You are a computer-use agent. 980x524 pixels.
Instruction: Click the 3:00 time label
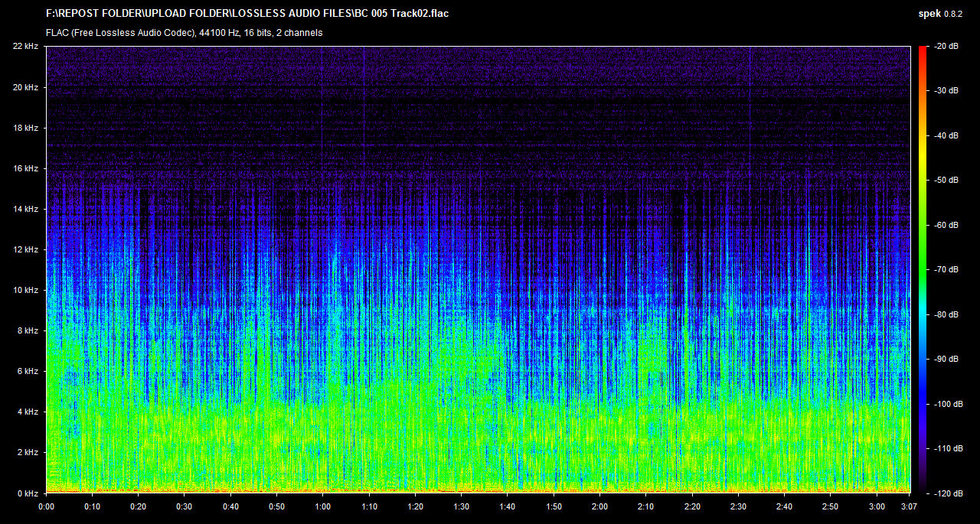(x=877, y=506)
